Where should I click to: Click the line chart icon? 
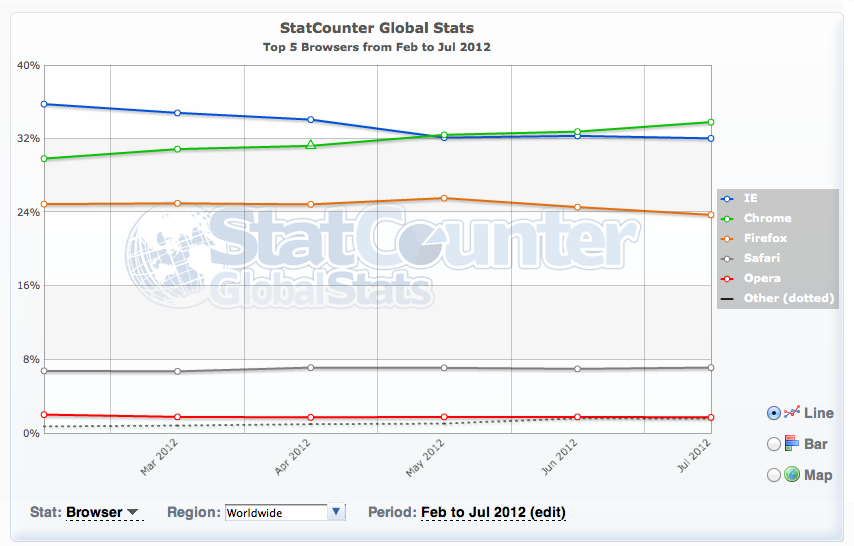(792, 413)
